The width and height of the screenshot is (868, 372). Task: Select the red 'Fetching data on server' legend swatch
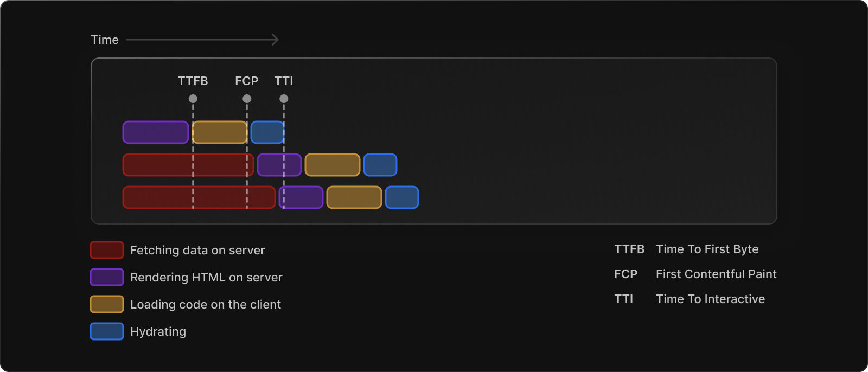click(107, 250)
